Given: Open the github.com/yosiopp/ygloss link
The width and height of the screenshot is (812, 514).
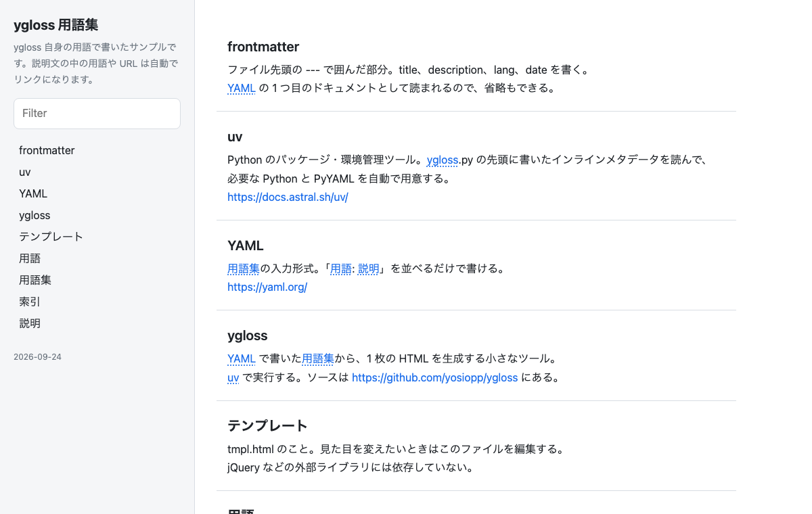Looking at the screenshot, I should coord(435,377).
